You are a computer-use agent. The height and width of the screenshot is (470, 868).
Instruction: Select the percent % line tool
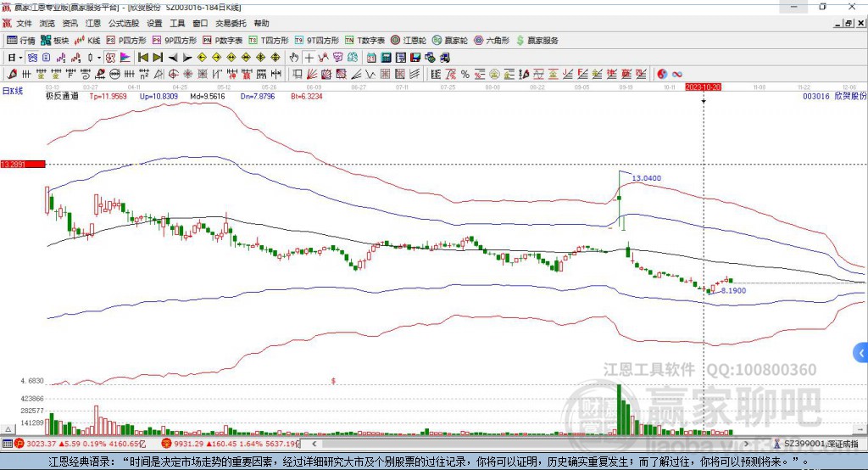click(465, 75)
